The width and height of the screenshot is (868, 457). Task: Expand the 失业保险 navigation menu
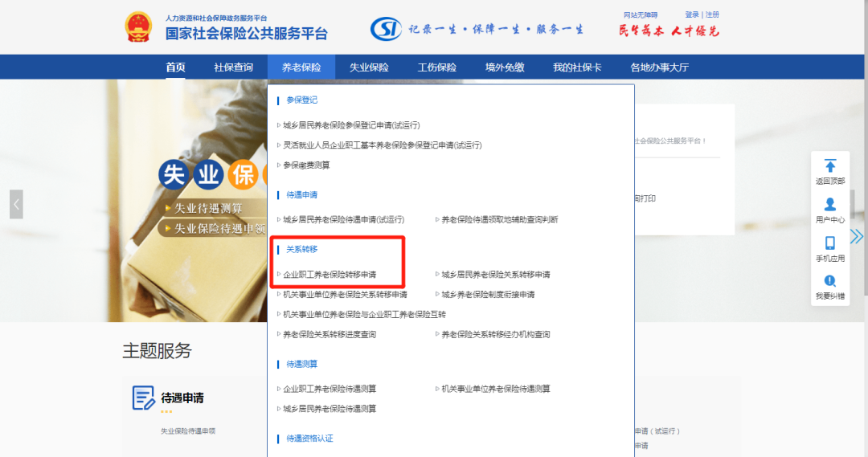[369, 67]
